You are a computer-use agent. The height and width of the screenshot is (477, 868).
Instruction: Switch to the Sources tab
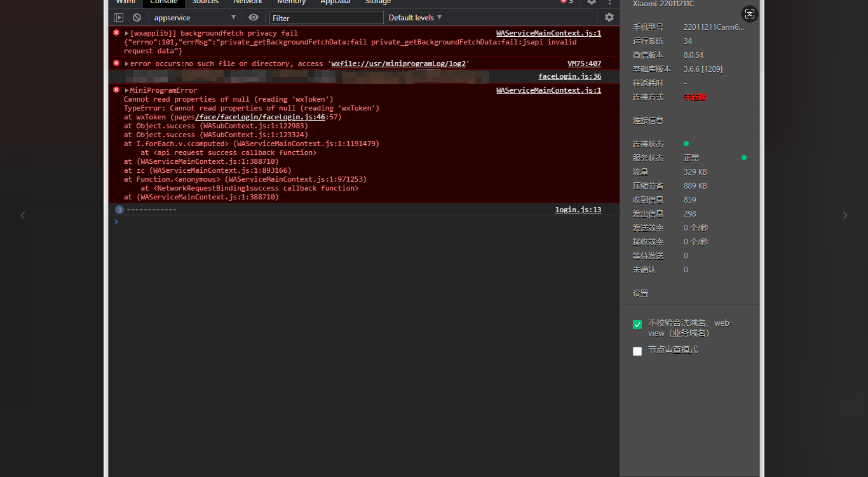pos(205,2)
